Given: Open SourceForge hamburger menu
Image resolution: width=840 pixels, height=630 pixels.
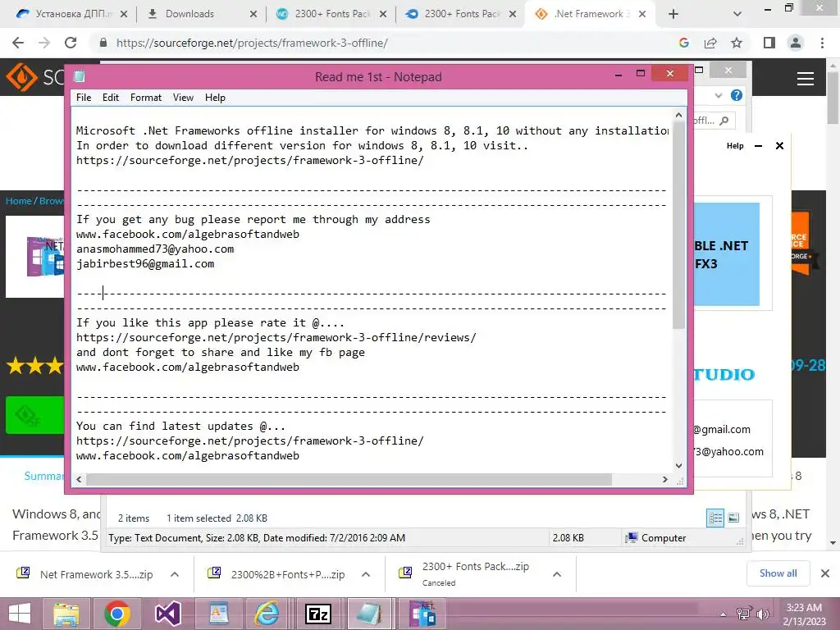Looking at the screenshot, I should (806, 79).
